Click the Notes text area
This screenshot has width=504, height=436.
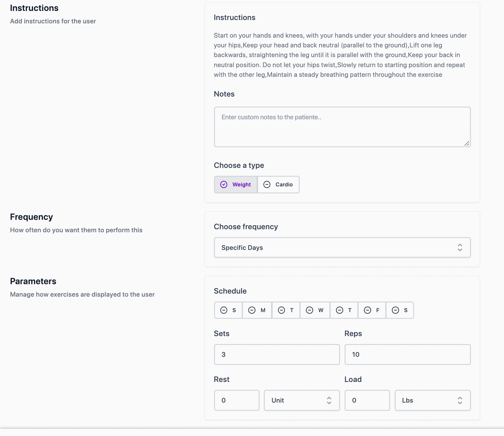[342, 127]
